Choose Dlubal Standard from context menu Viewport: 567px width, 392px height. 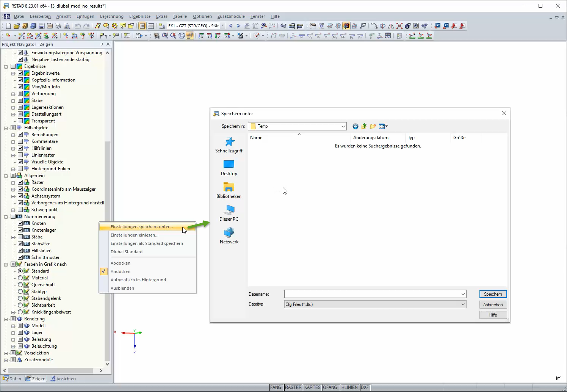click(127, 252)
